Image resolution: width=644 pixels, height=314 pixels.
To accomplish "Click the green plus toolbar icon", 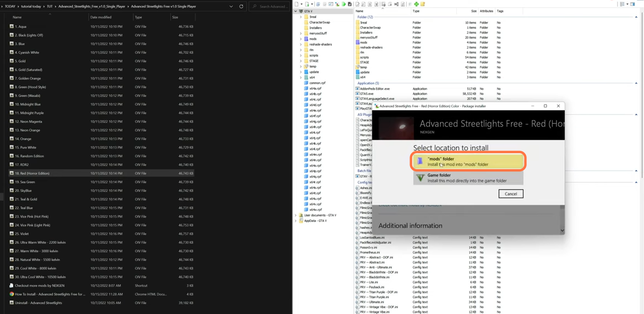I will (416, 4).
